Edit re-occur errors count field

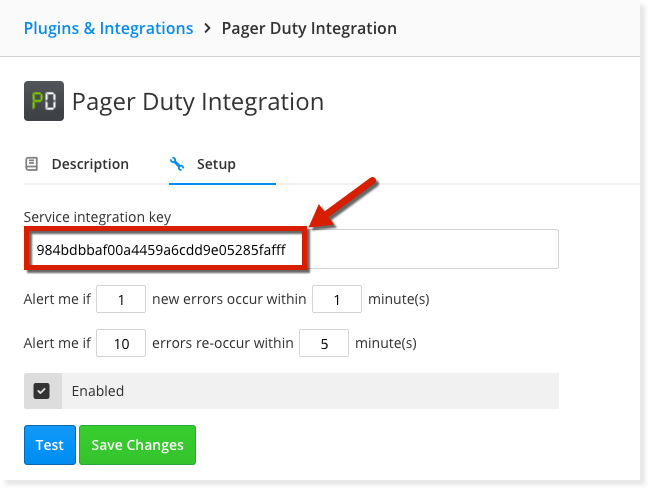coord(121,343)
